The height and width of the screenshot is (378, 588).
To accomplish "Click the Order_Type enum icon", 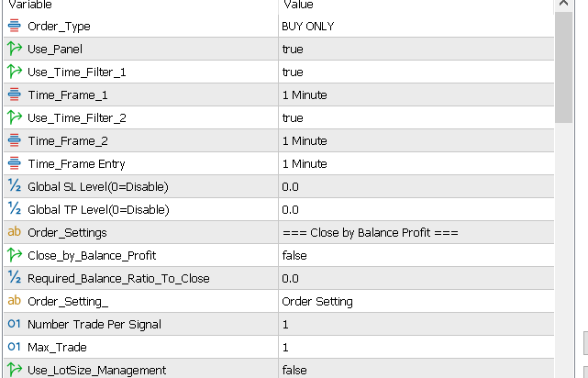I will [x=14, y=27].
